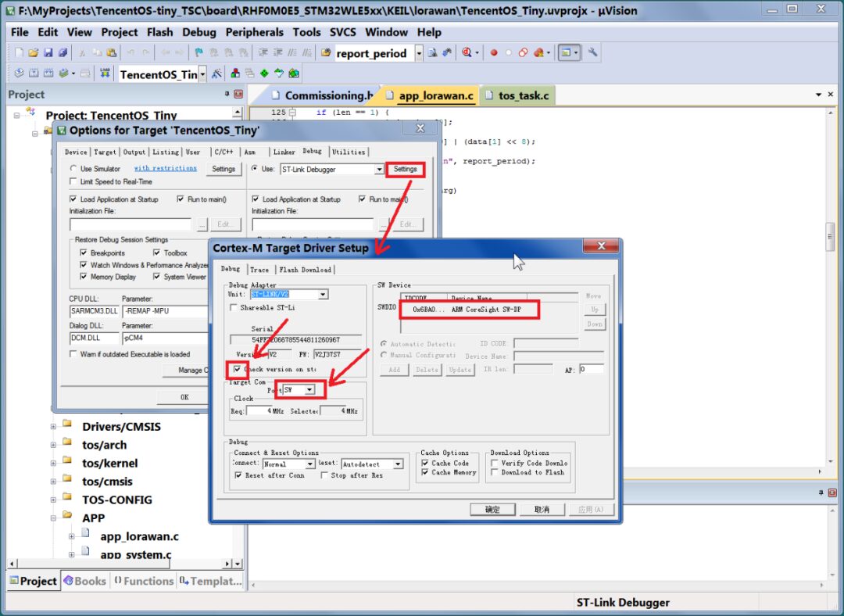
Task: Switch to the Trace tab
Action: click(x=259, y=270)
